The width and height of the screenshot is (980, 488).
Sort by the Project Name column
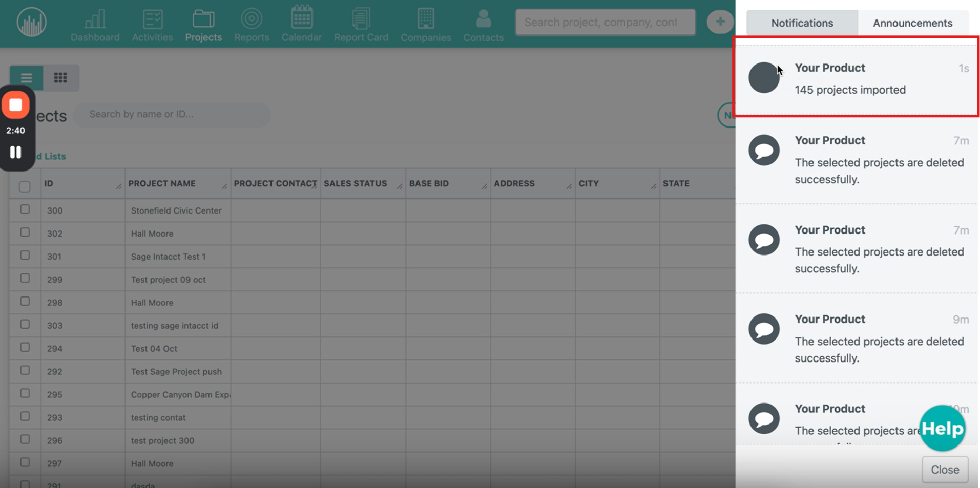tap(162, 184)
